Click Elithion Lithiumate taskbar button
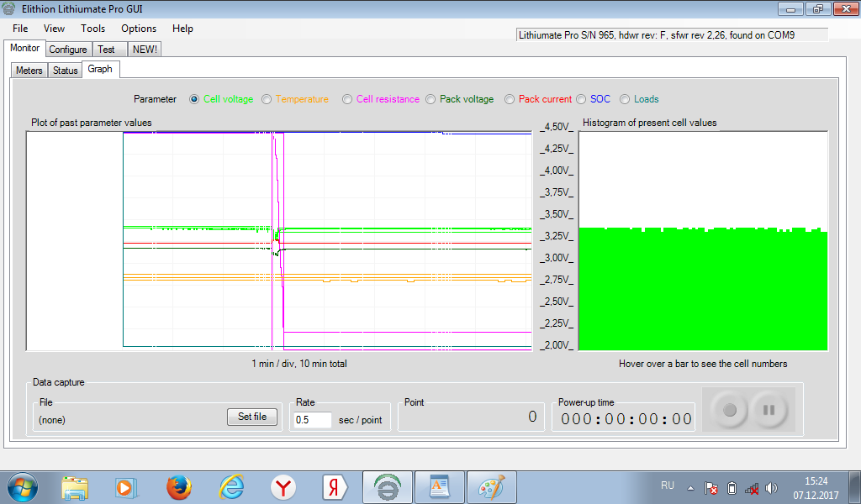861x504 pixels. click(388, 487)
